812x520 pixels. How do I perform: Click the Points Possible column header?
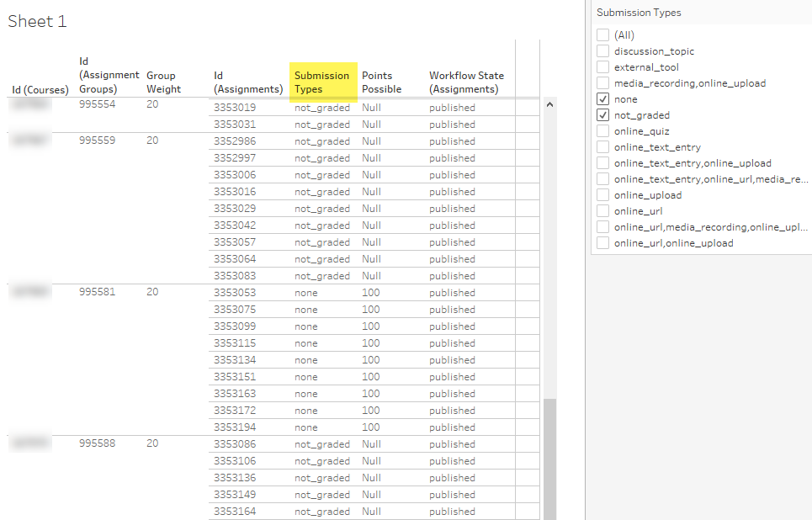(380, 82)
